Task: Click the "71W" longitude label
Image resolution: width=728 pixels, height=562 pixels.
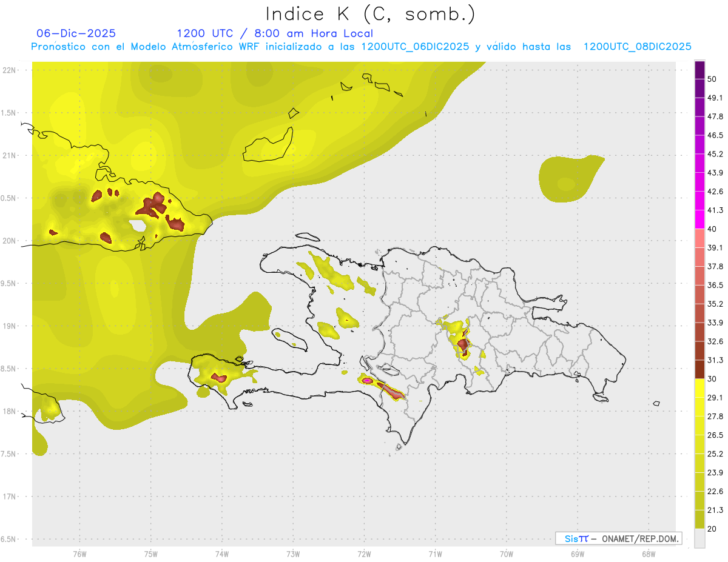Action: 435,554
